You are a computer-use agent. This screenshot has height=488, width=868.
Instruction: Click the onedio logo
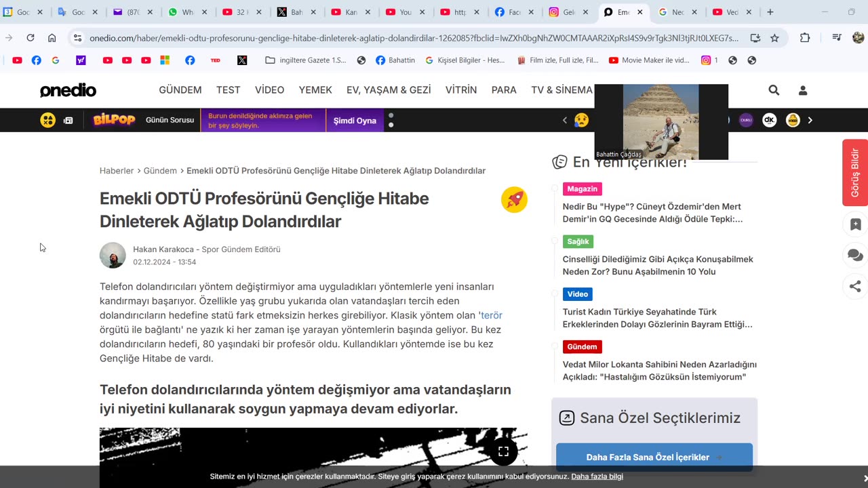click(68, 90)
